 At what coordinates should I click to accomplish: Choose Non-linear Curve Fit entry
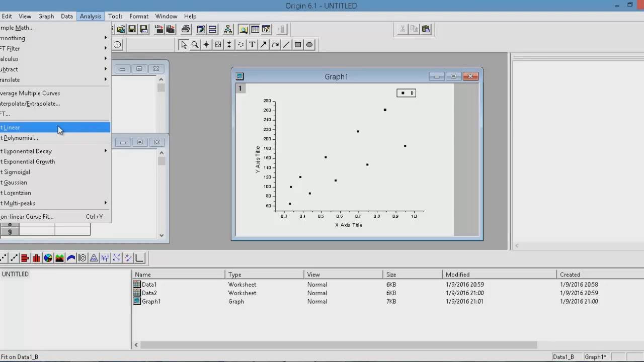[x=54, y=217]
